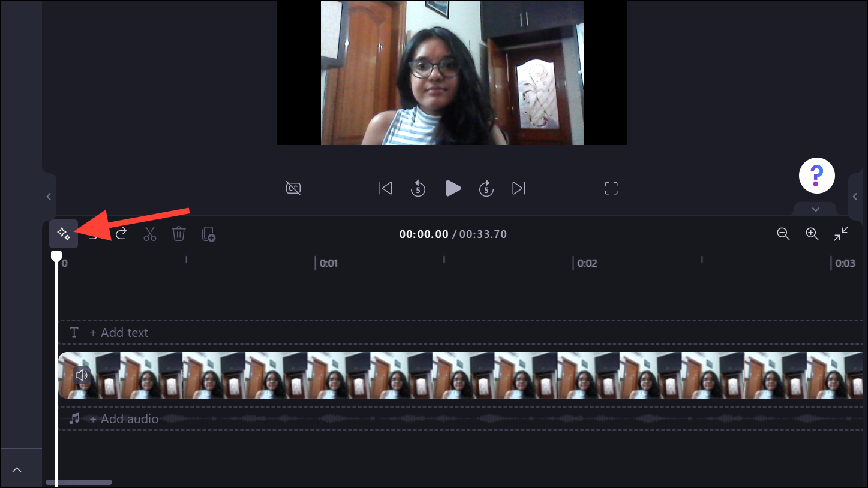Screen dimensions: 868x488
Task: Click the playhead marker handle
Action: tap(56, 257)
